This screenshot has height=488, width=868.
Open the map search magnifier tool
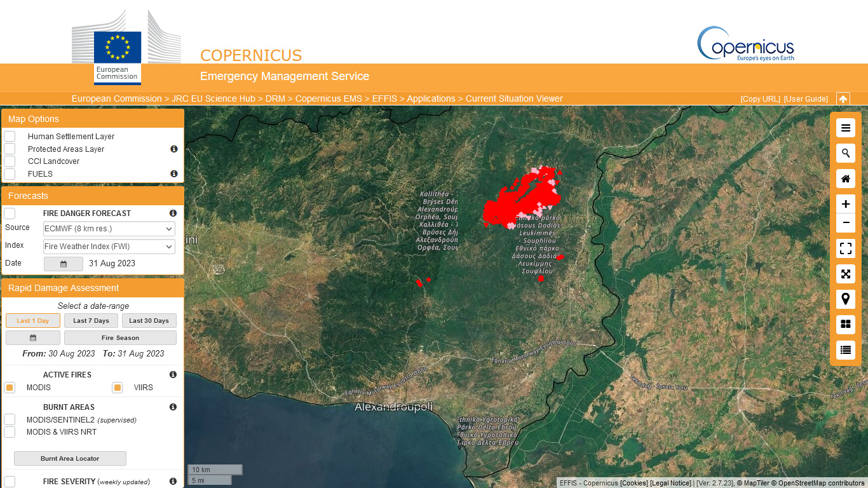point(846,153)
